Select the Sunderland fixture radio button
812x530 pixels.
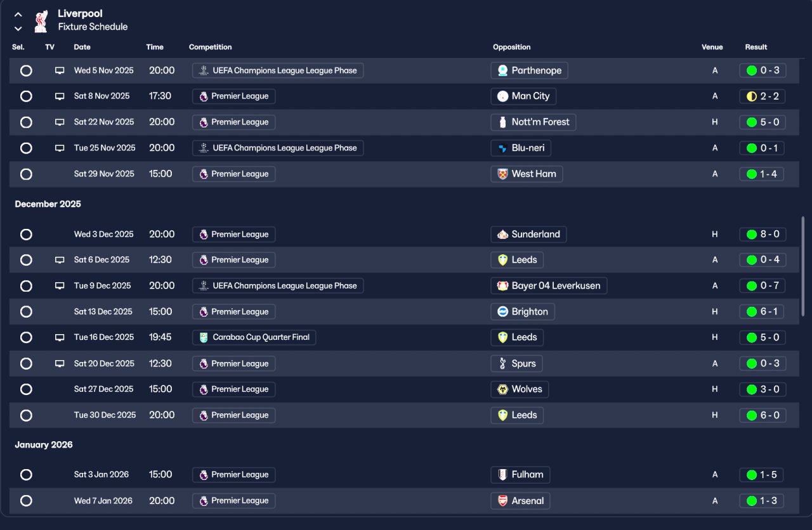point(26,235)
